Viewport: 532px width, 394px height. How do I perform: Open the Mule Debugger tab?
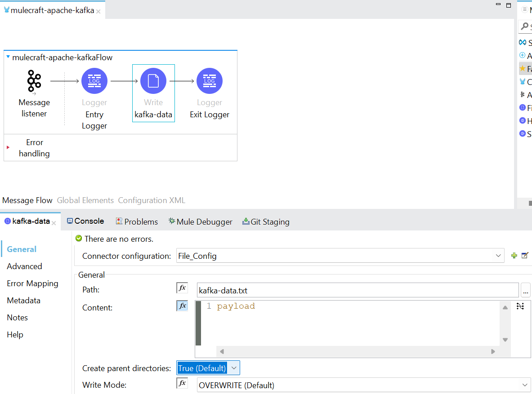click(x=201, y=221)
